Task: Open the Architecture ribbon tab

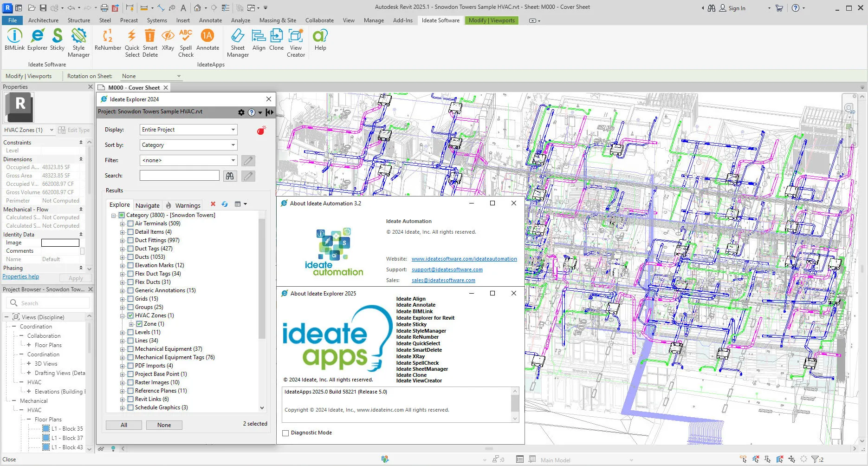Action: 43,20
